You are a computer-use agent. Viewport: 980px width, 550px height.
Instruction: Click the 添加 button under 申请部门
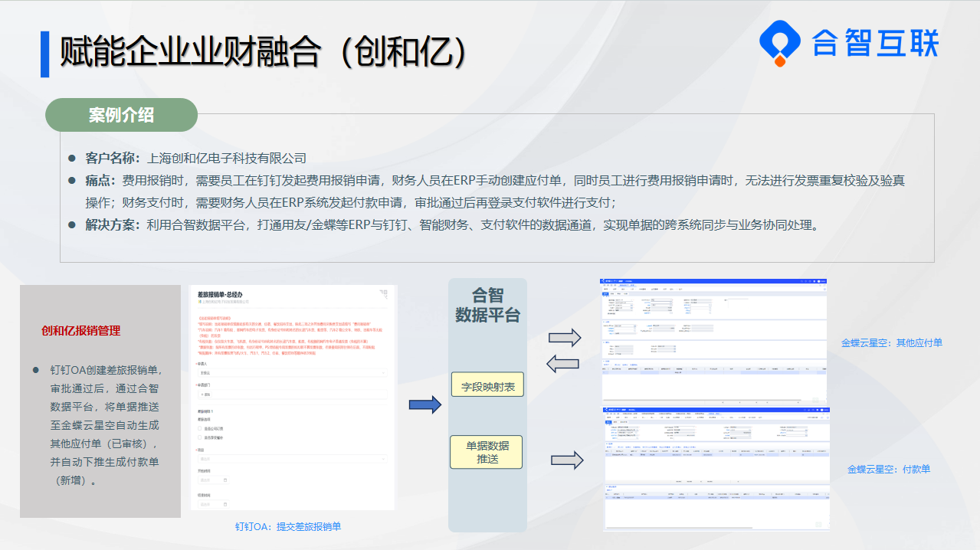click(206, 394)
